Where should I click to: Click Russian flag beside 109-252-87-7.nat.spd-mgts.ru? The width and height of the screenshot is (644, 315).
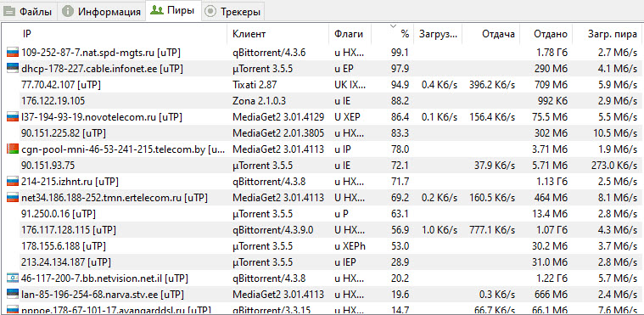click(x=13, y=53)
